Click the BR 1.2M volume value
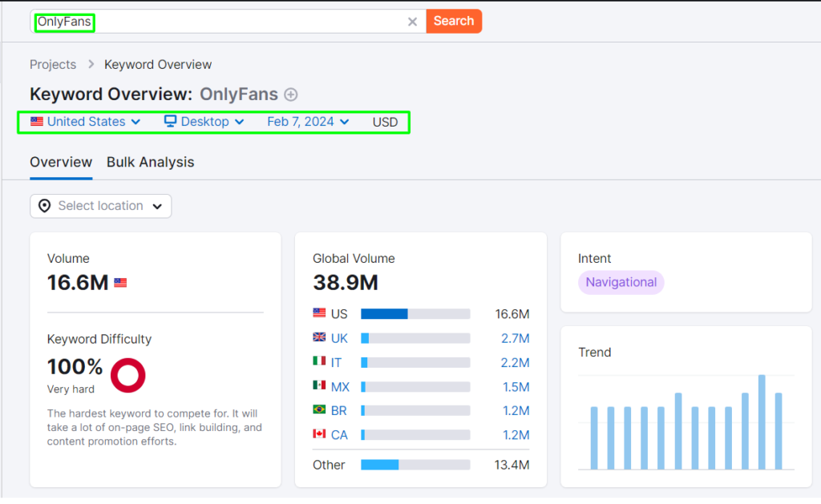Screen dimensions: 821x504 516,411
